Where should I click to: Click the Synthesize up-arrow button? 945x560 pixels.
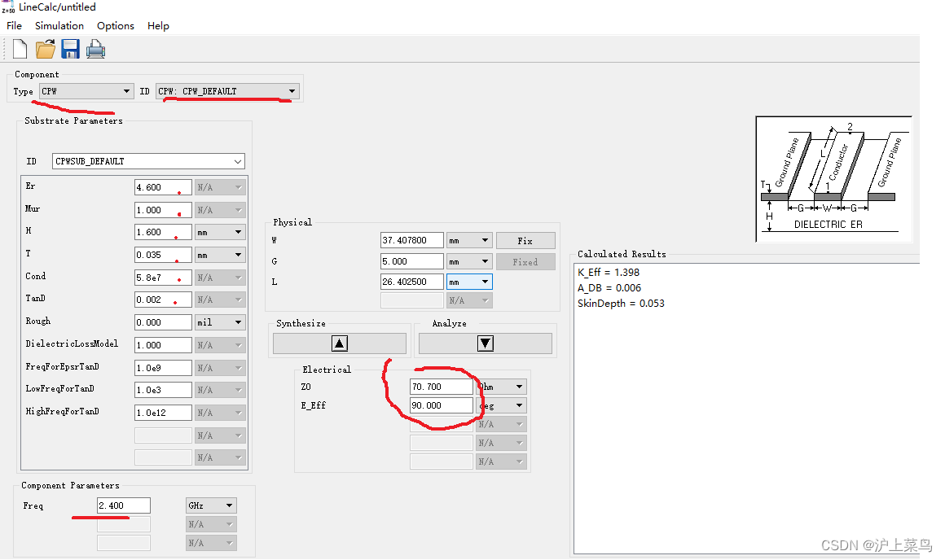click(340, 343)
